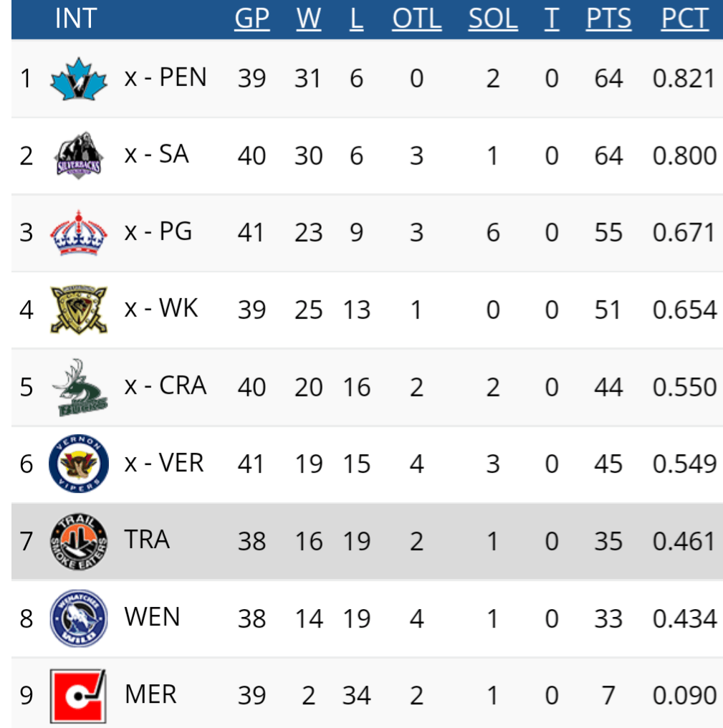Select the West Kelowna Warriors shield logo

(79, 310)
